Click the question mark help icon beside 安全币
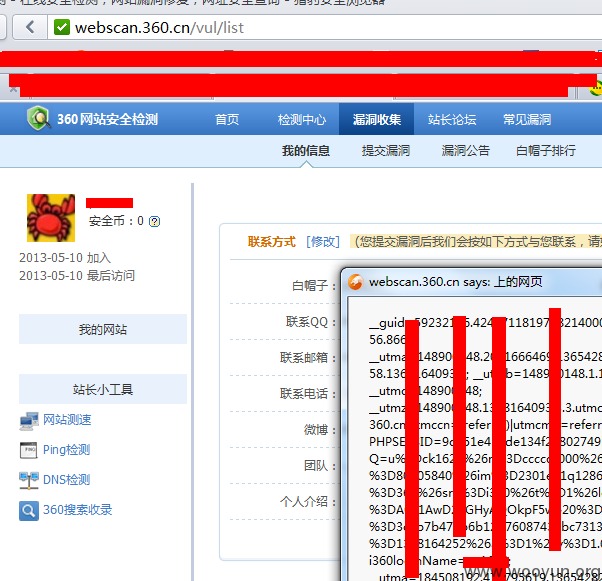 click(154, 222)
